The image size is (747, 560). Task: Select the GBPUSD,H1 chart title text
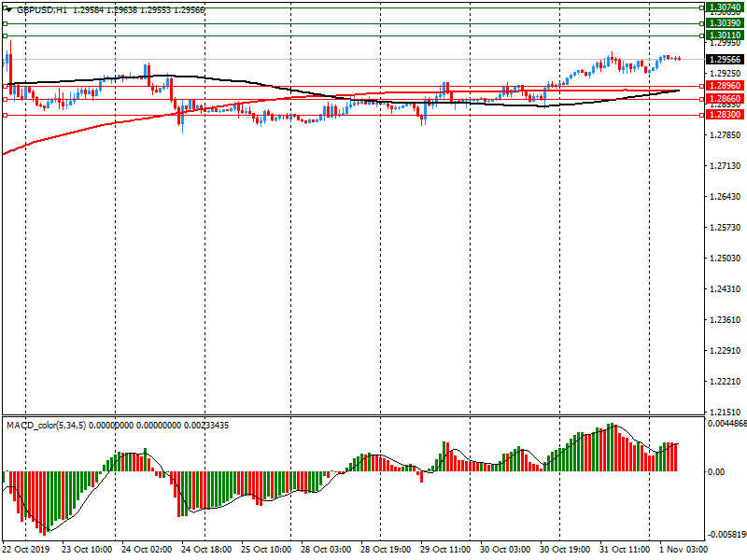(41, 8)
